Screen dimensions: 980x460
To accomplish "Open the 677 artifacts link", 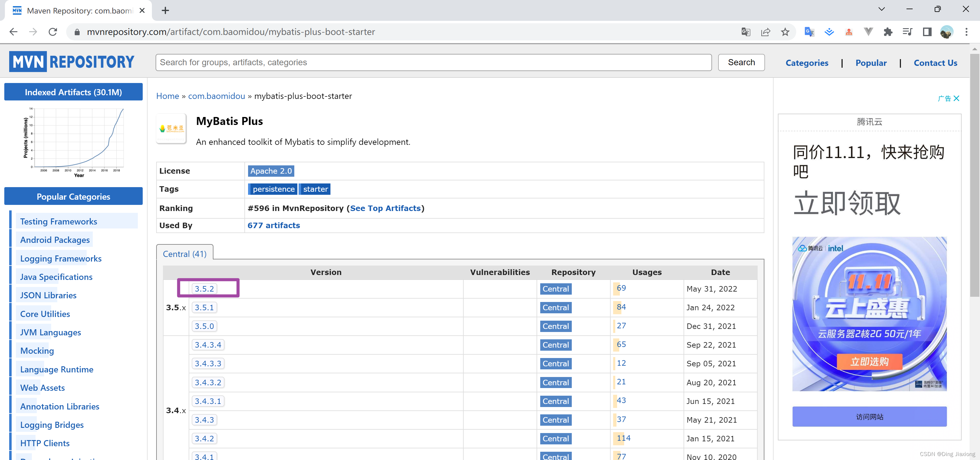I will click(x=273, y=225).
